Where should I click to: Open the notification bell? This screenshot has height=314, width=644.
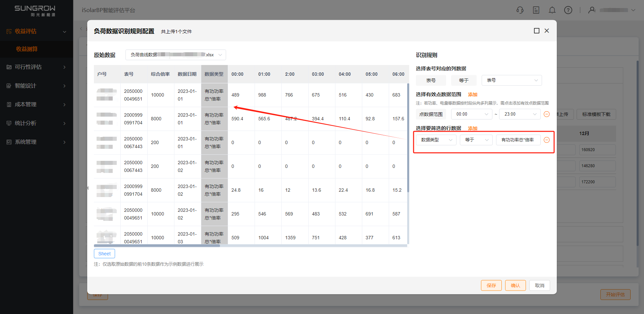point(552,10)
